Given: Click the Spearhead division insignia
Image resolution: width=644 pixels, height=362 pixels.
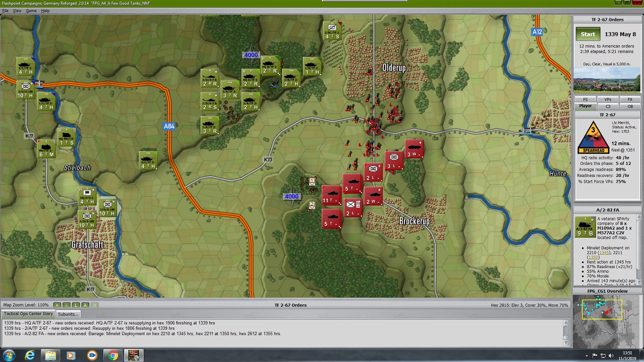Looking at the screenshot, I should tap(593, 137).
